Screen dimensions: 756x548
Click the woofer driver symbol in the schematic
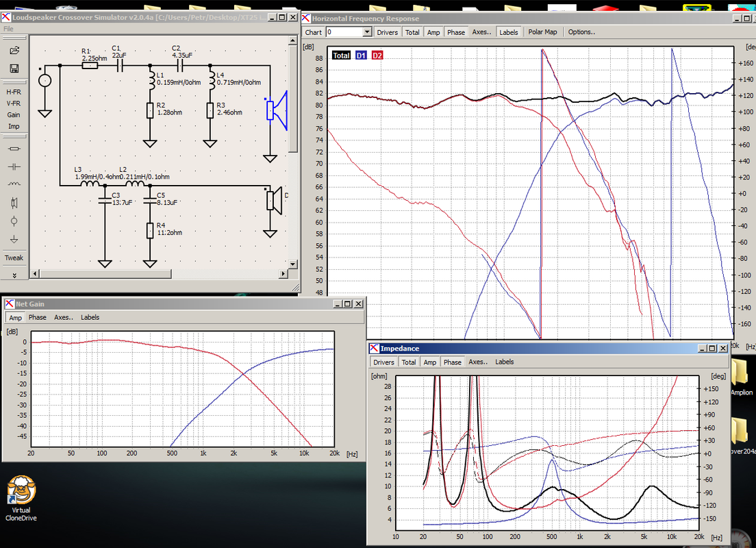pyautogui.click(x=275, y=200)
